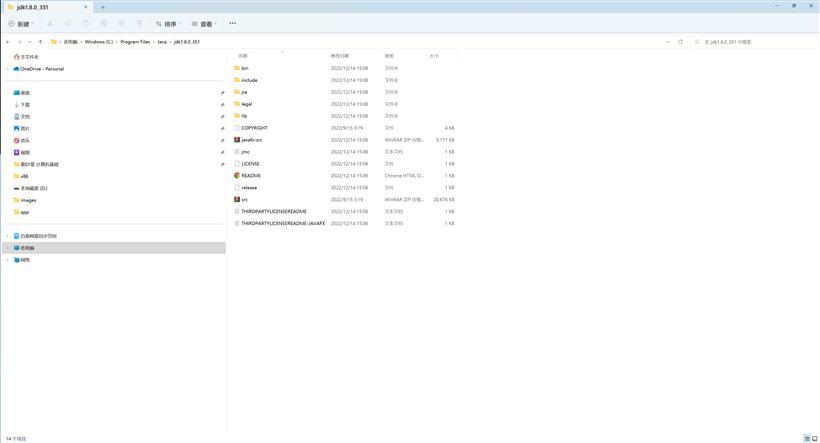Add a new tab with plus button
Screen dimensions: 820x443
coord(103,7)
